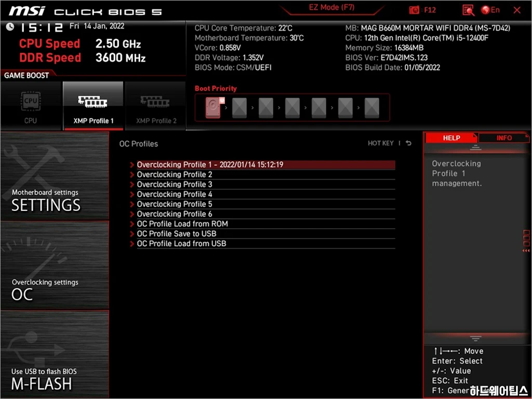This screenshot has width=532, height=399.
Task: Click the F12 screenshot camera icon
Action: 414,10
